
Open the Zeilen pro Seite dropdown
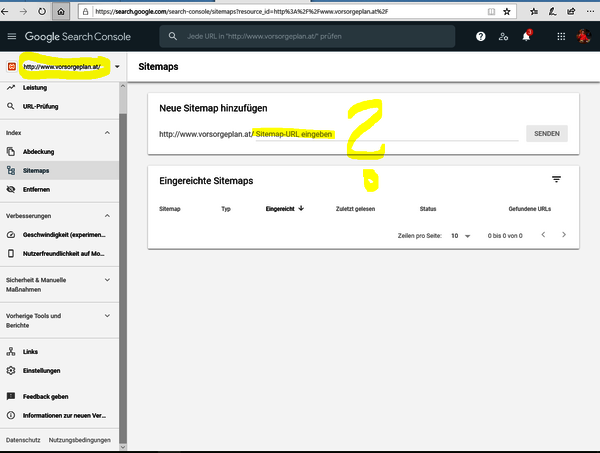pyautogui.click(x=460, y=236)
